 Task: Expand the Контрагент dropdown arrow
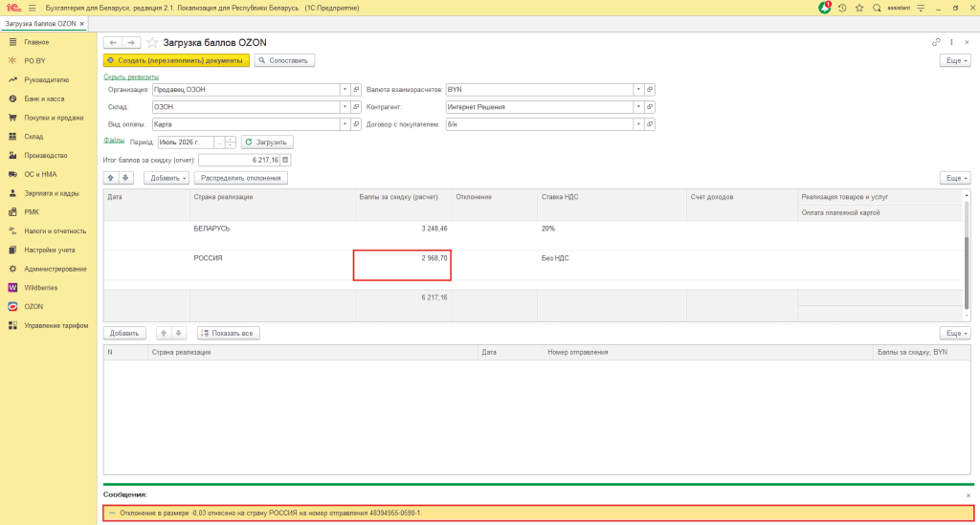(638, 107)
